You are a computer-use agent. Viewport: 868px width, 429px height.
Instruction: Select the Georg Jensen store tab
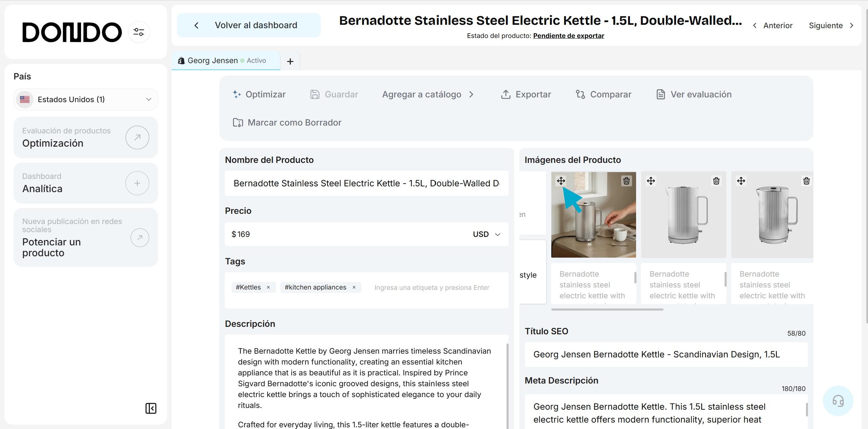[213, 61]
